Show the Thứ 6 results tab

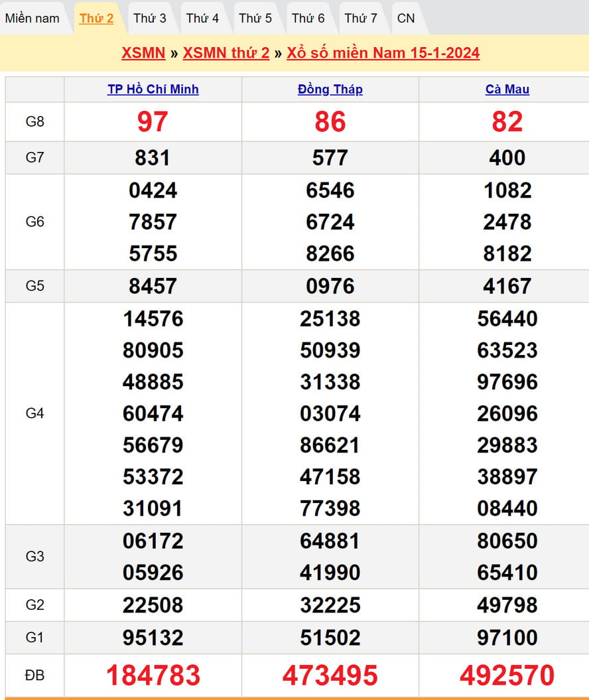click(x=308, y=18)
